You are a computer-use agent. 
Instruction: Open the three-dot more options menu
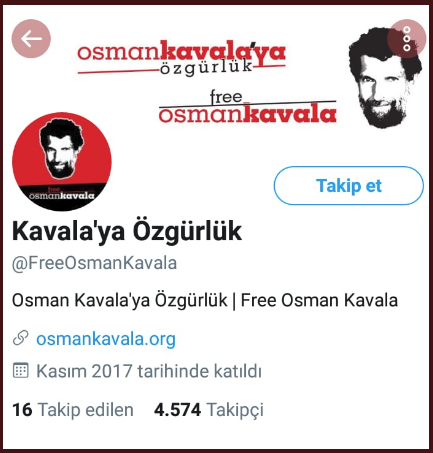[406, 39]
